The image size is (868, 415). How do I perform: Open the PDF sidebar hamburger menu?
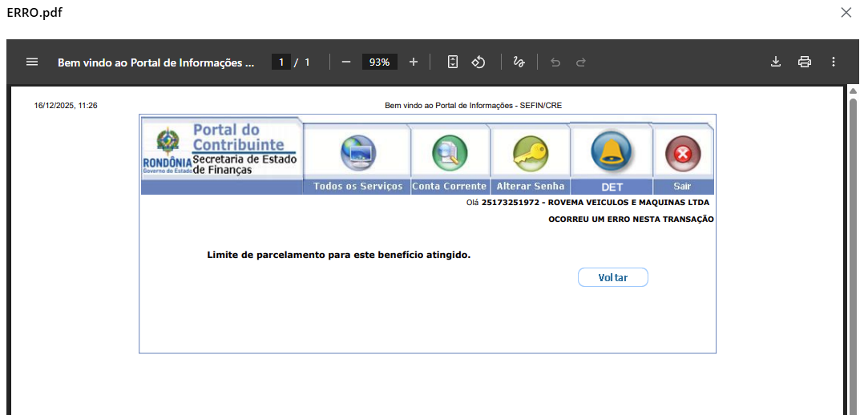32,62
